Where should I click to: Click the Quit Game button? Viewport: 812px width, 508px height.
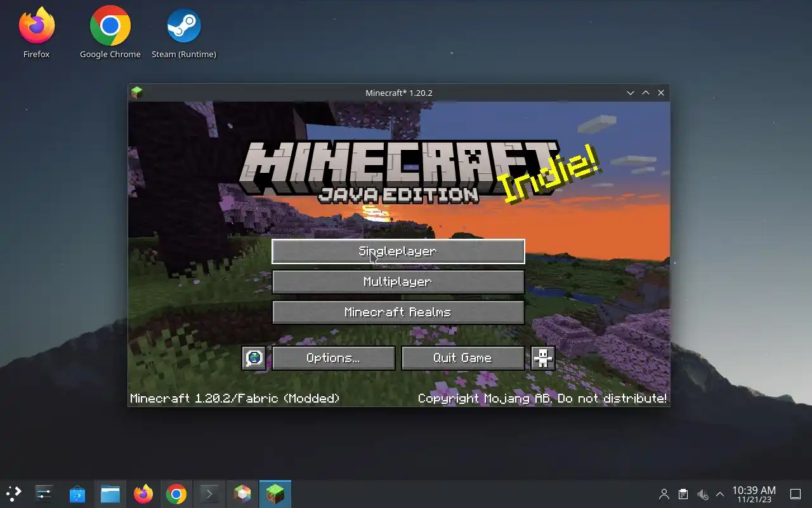point(463,358)
